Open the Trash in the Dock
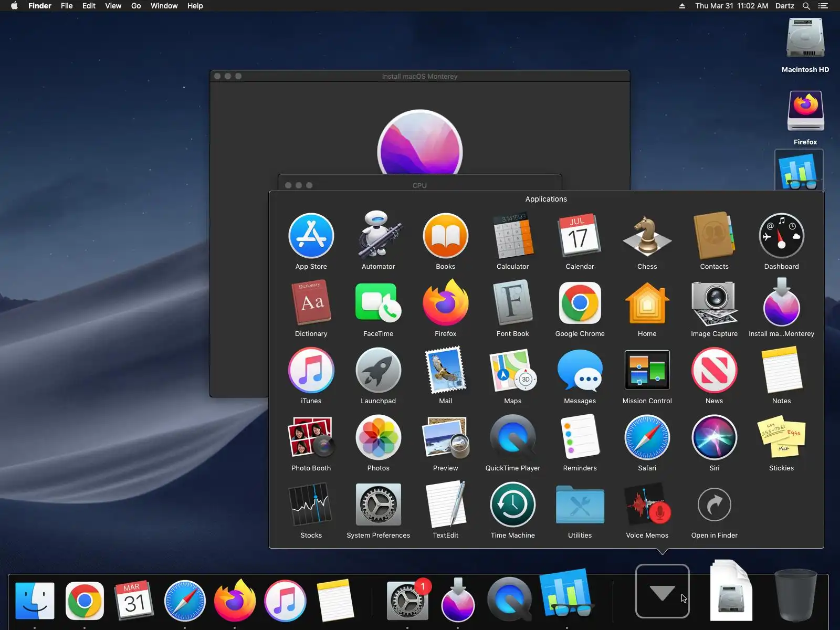840x630 pixels. [796, 595]
